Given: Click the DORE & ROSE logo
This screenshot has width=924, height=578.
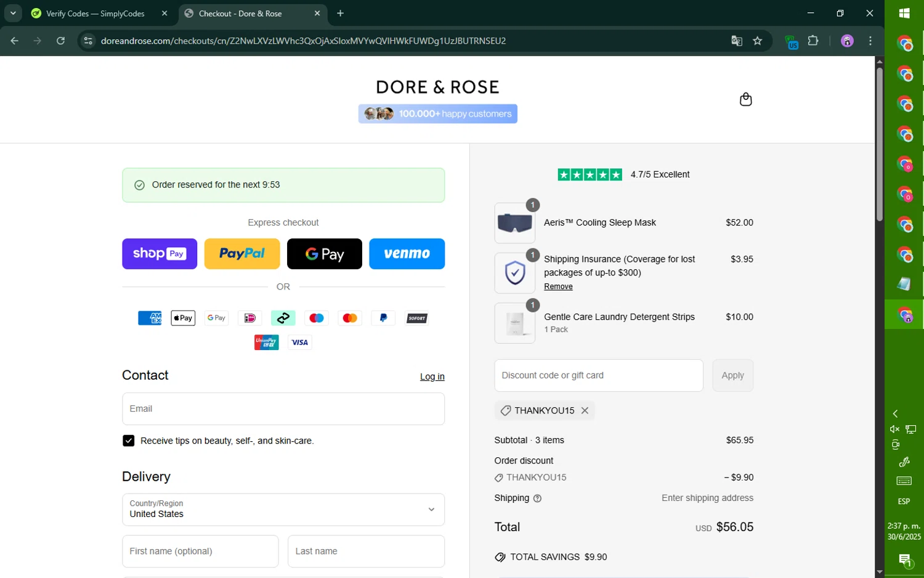Looking at the screenshot, I should point(437,87).
